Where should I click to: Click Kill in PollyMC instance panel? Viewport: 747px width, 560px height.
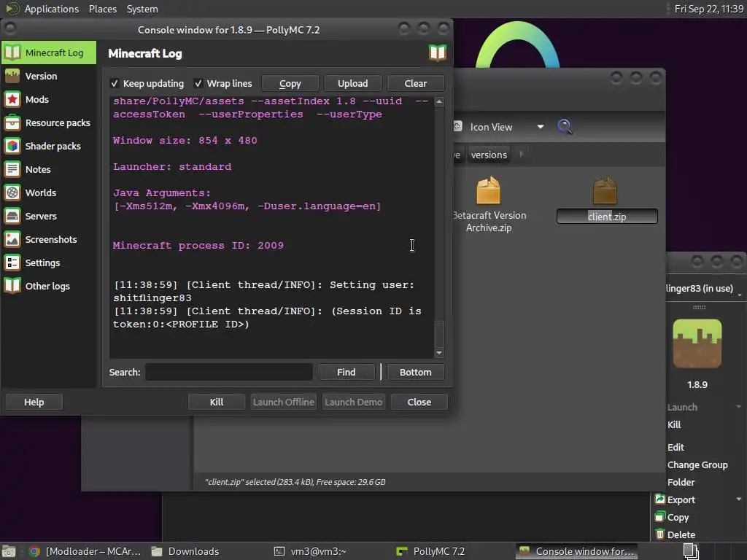[674, 425]
